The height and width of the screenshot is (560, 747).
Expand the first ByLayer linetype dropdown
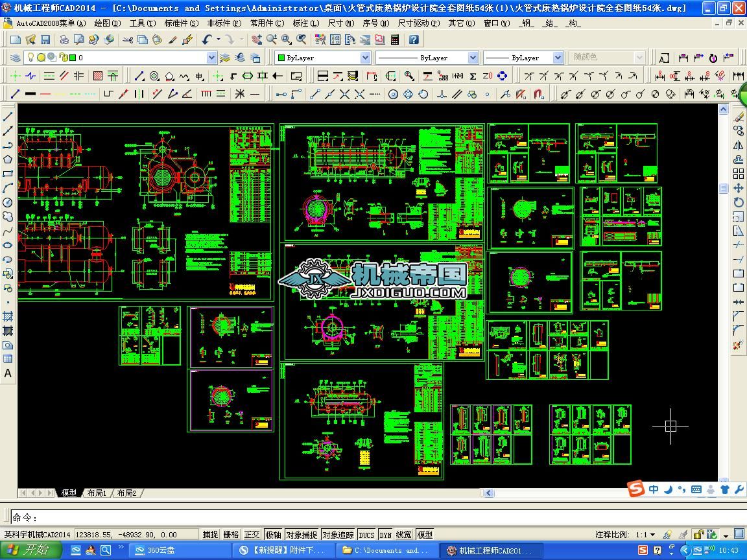tap(473, 58)
